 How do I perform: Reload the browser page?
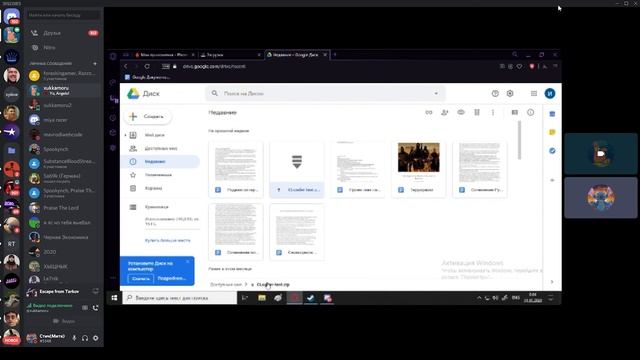pyautogui.click(x=147, y=67)
